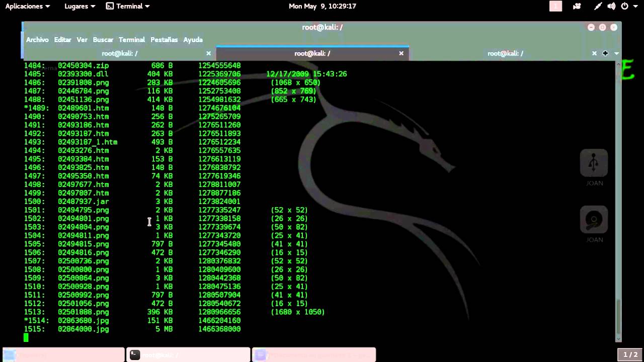Click file name 02864000.jpg
Viewport: 644px width, 362px height.
click(83, 329)
